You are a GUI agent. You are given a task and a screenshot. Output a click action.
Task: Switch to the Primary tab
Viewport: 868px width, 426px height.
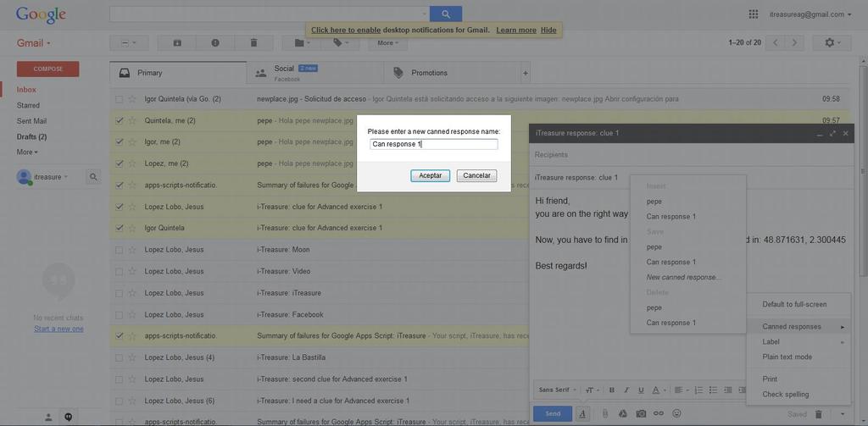coord(178,73)
